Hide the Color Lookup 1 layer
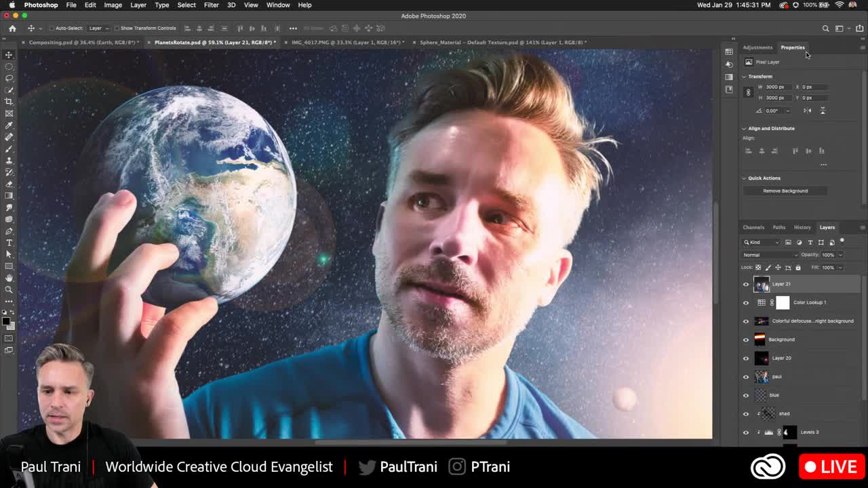Image resolution: width=868 pixels, height=488 pixels. (x=746, y=303)
